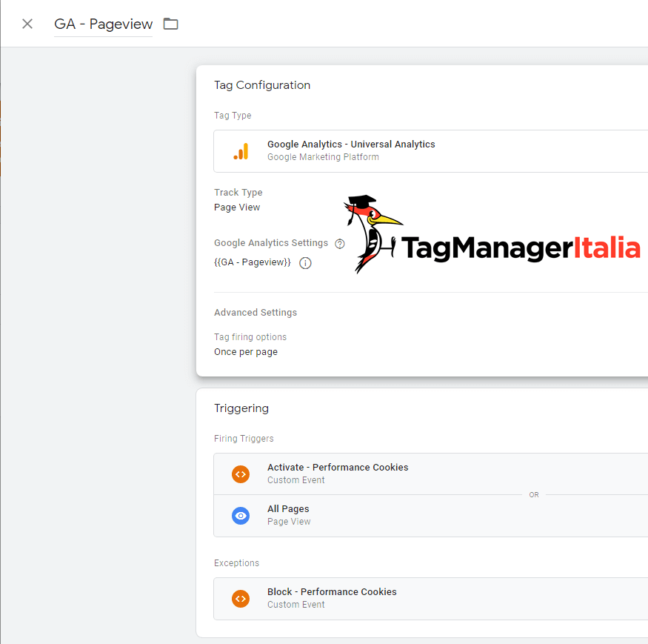
Task: Open help for Google Analytics Settings
Action: pos(340,244)
